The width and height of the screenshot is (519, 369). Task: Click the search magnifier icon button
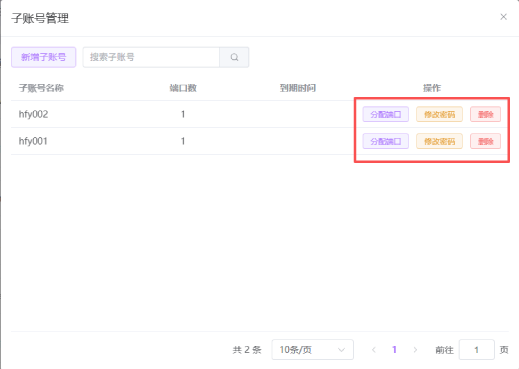234,57
